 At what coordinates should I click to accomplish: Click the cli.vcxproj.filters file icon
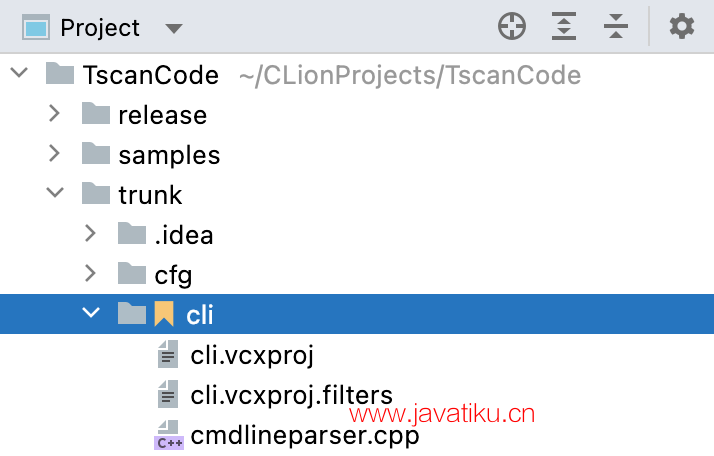[x=168, y=395]
